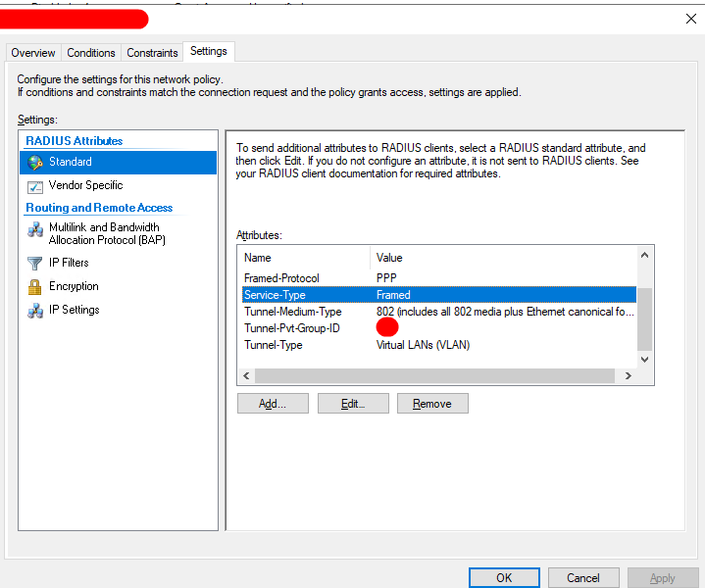705x588 pixels.
Task: Click the greyed-out Apply button
Action: 663,577
